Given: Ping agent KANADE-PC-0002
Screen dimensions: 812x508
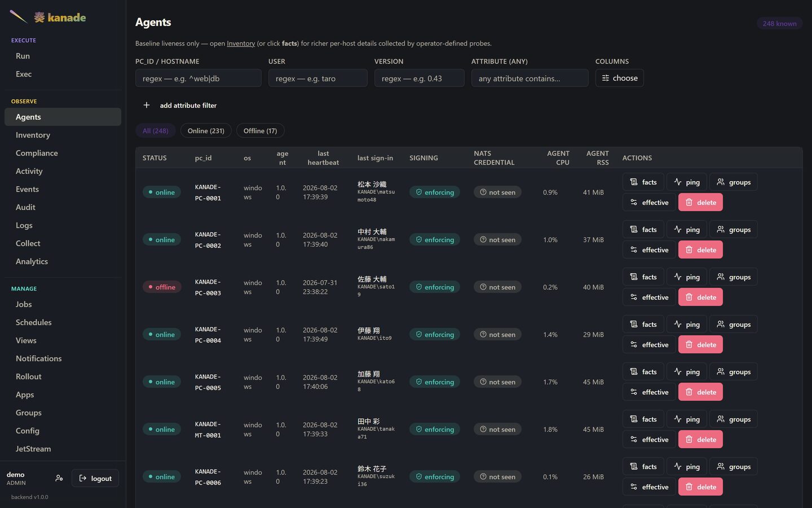Looking at the screenshot, I should [x=687, y=229].
